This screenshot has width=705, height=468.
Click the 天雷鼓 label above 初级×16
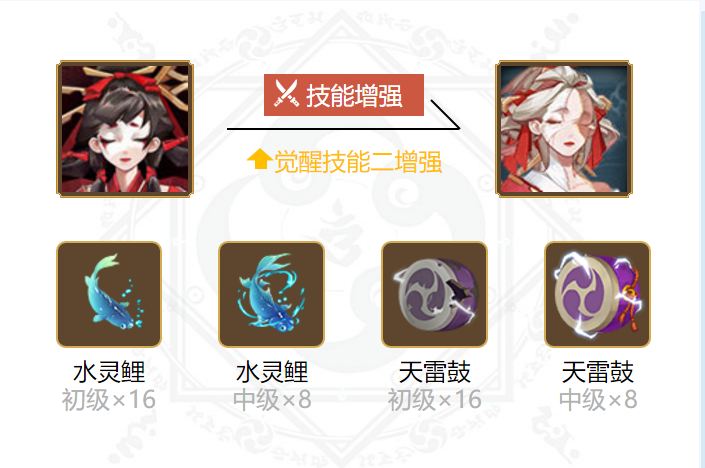[x=434, y=372]
